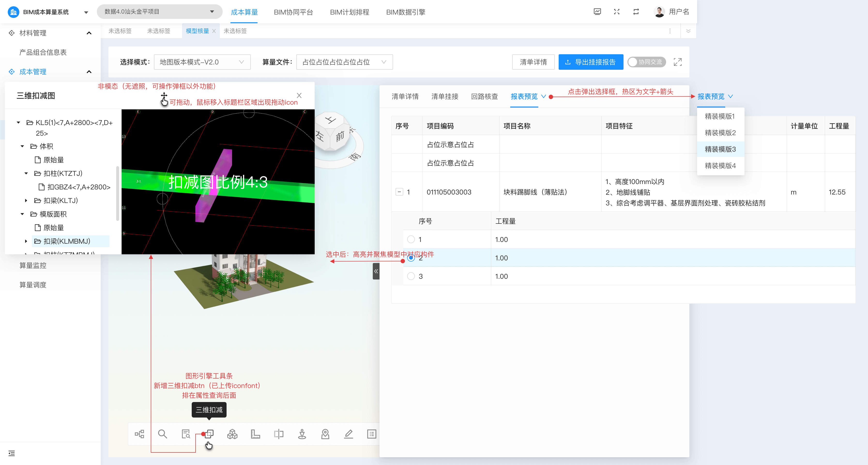868x465 pixels.
Task: Click the section/mirror cut tool icon
Action: 279,434
